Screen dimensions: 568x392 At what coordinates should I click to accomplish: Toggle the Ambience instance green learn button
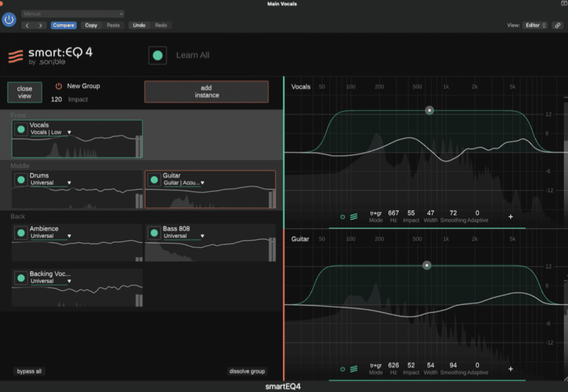coord(21,232)
